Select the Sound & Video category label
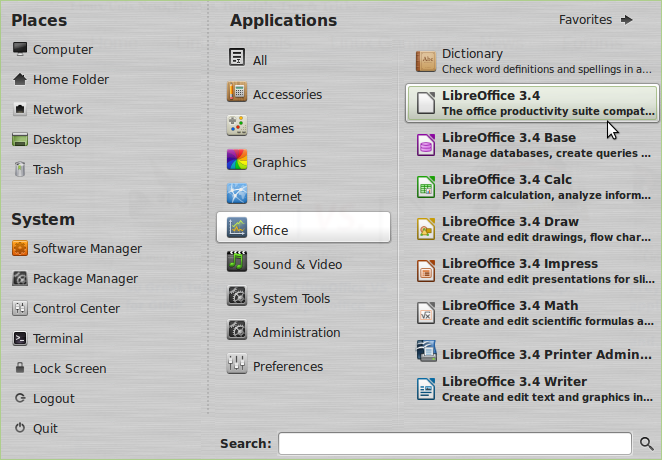The height and width of the screenshot is (460, 662). tap(298, 265)
